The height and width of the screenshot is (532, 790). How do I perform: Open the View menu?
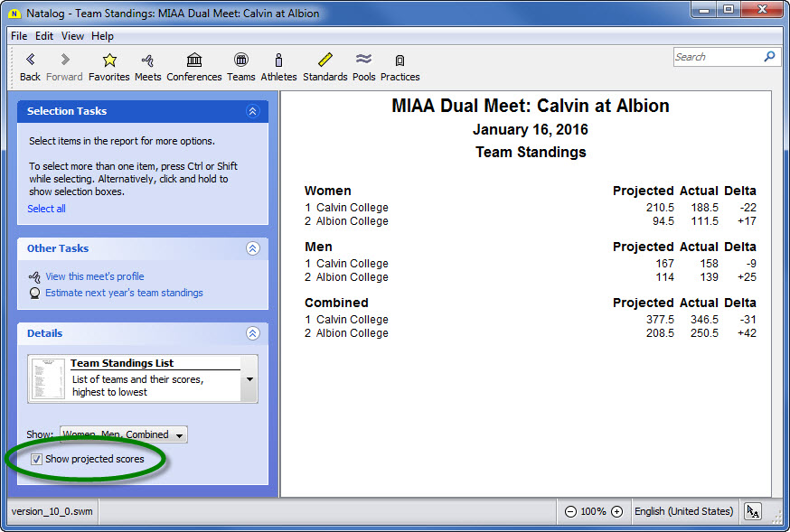[72, 36]
